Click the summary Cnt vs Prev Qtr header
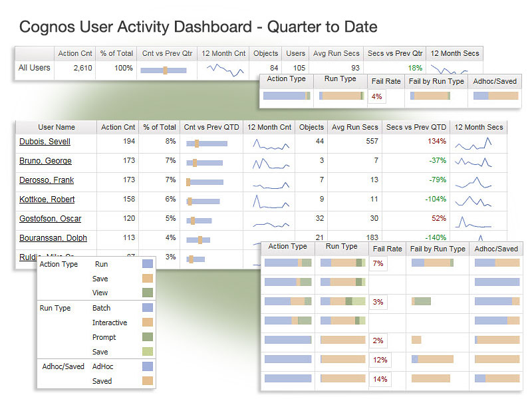The image size is (532, 399). coord(167,54)
